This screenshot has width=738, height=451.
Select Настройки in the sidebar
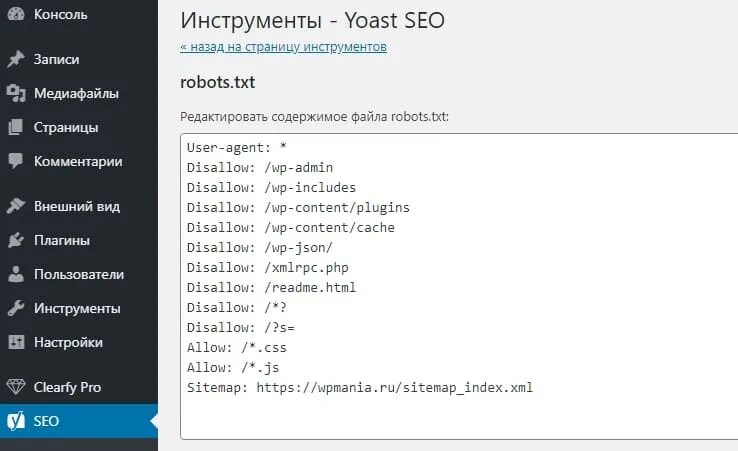68,342
